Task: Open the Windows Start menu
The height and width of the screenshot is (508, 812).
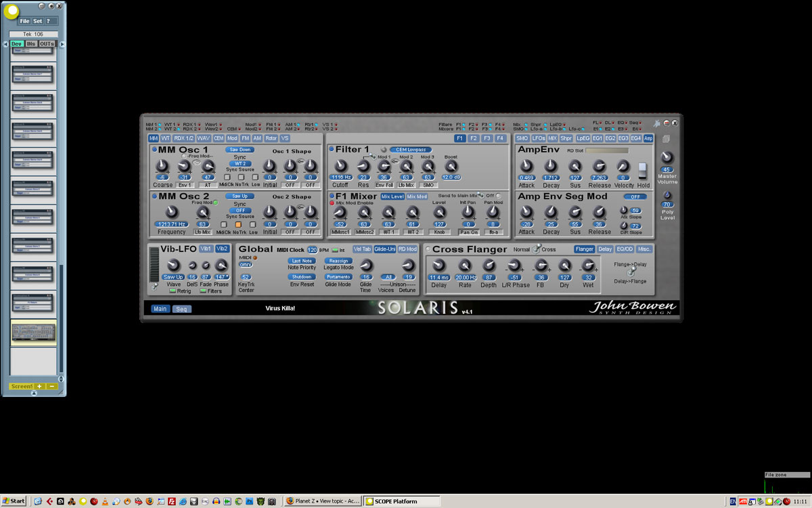Action: click(14, 501)
